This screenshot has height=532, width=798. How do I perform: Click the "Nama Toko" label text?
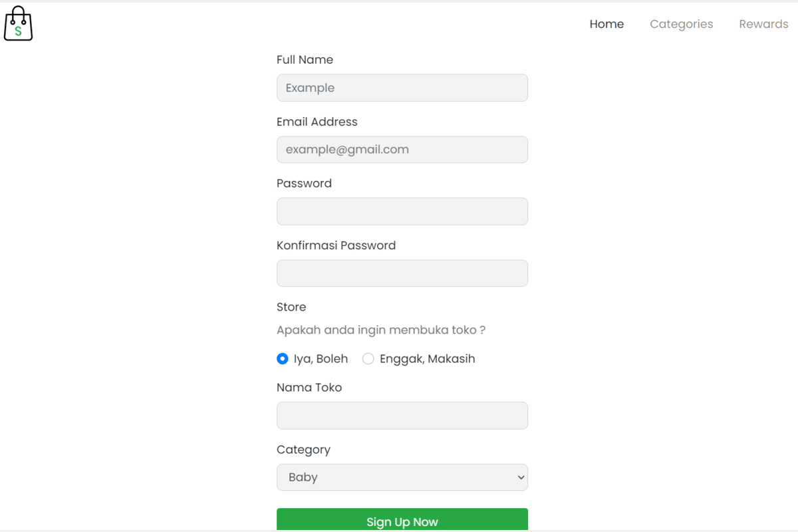coord(309,388)
